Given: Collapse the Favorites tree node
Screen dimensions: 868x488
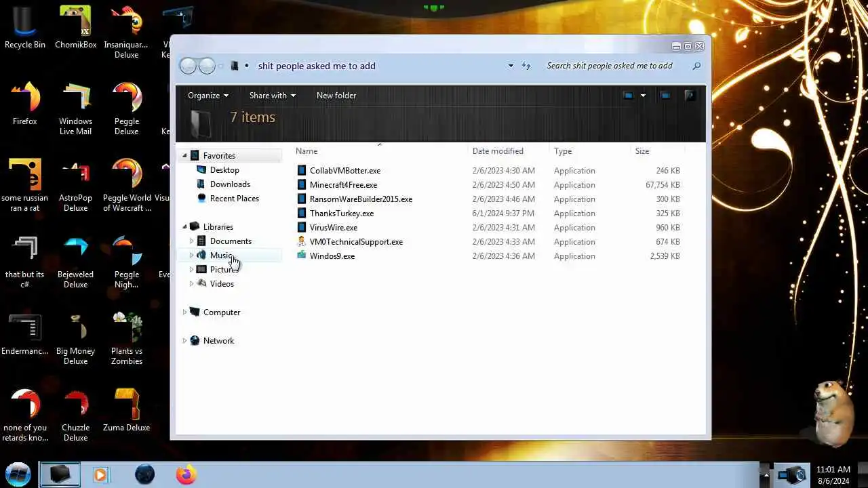Looking at the screenshot, I should click(x=184, y=156).
